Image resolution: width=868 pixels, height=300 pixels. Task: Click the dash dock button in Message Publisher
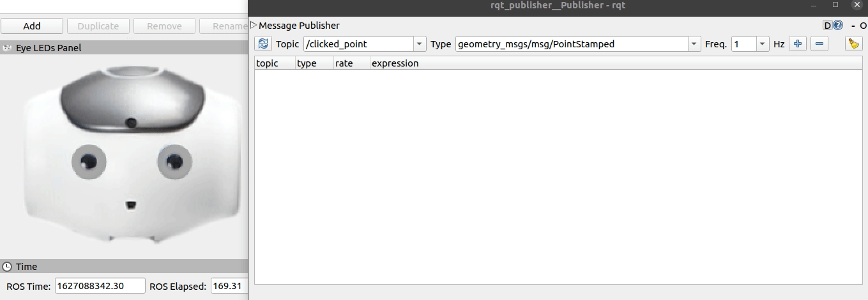(x=853, y=26)
